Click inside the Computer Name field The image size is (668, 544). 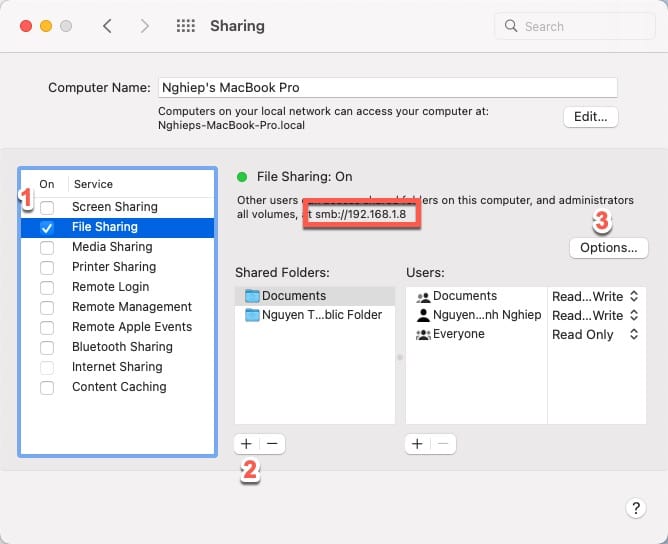click(388, 88)
